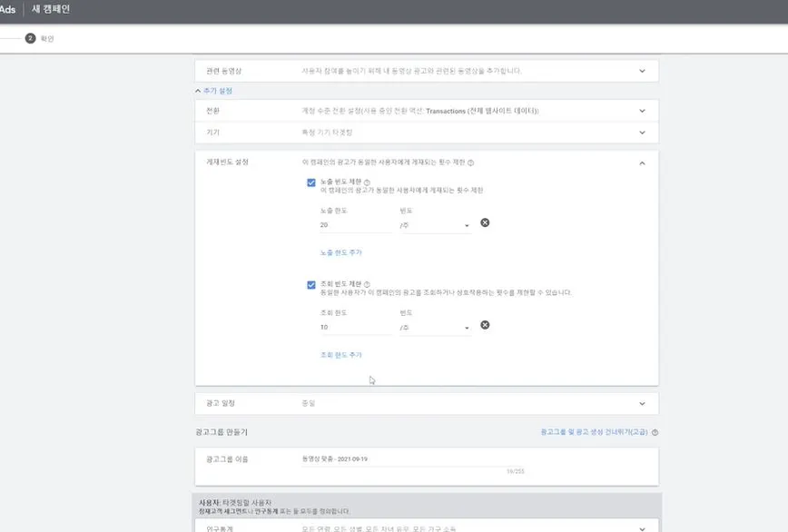Viewport: 788px width, 532px height.
Task: Collapse the 게재빈도 설정 panel
Action: 643,162
